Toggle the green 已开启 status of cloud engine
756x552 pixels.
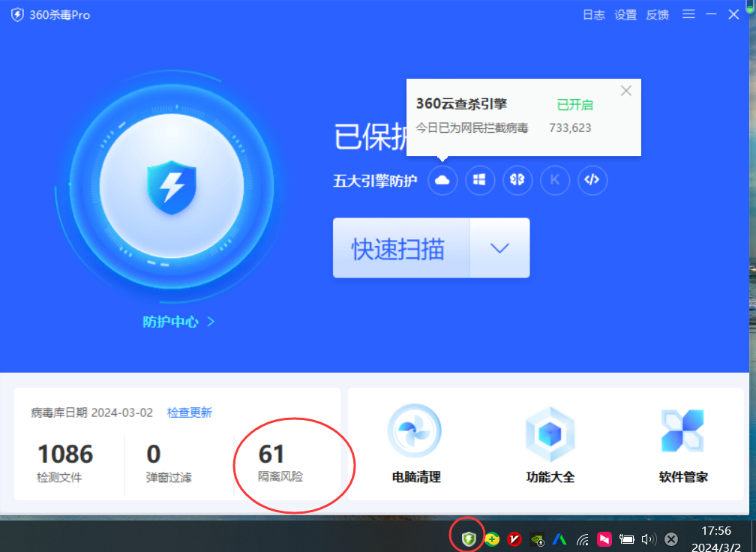[574, 105]
